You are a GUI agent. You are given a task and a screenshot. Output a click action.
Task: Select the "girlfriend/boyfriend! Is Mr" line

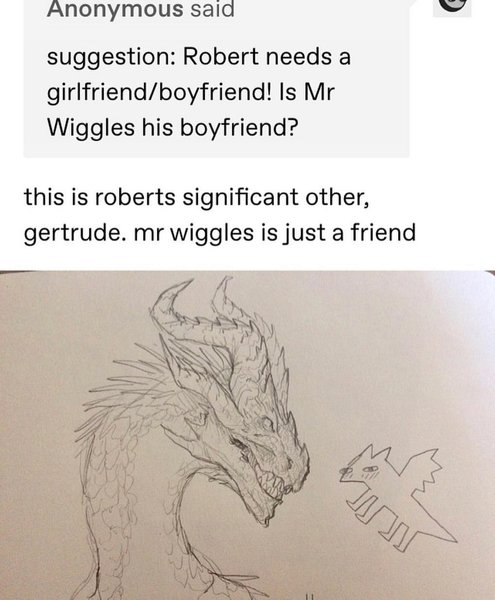click(191, 93)
